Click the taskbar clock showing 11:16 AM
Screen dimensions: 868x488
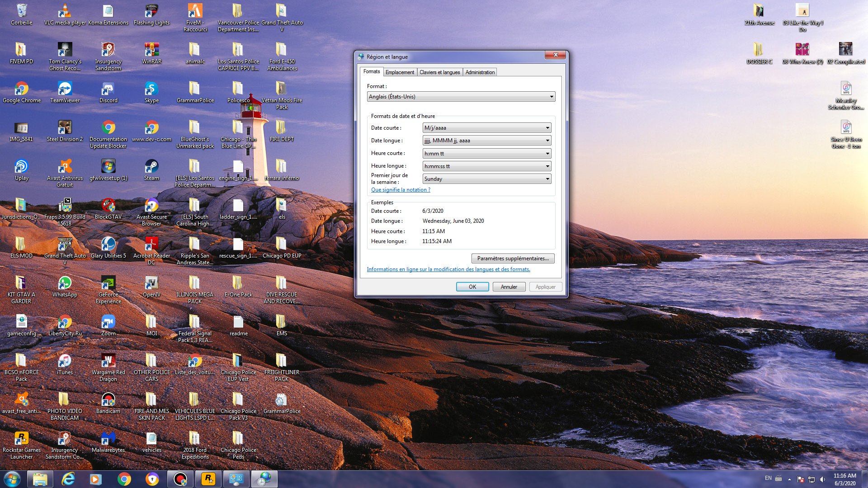[844, 479]
